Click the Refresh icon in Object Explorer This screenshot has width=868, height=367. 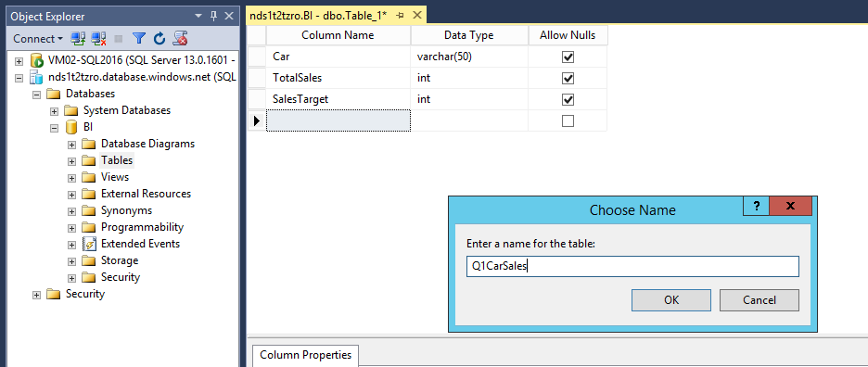click(x=160, y=38)
